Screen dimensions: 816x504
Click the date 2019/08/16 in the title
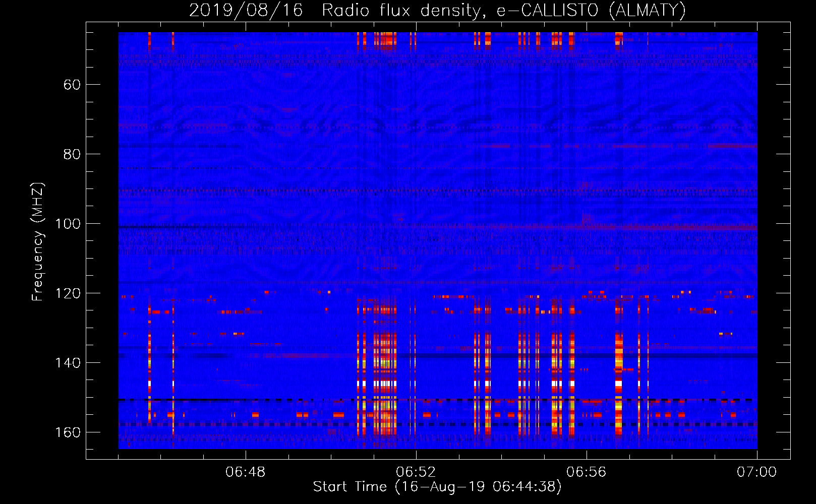coord(246,11)
